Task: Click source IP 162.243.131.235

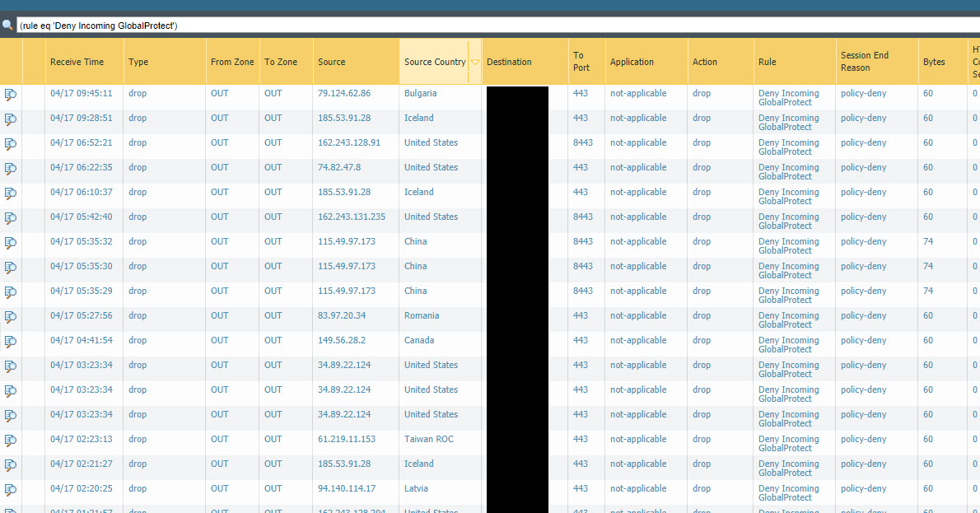Action: coord(352,217)
